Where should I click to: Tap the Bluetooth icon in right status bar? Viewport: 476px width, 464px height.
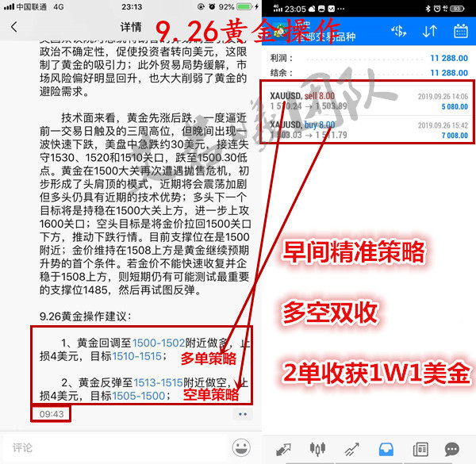[428, 9]
